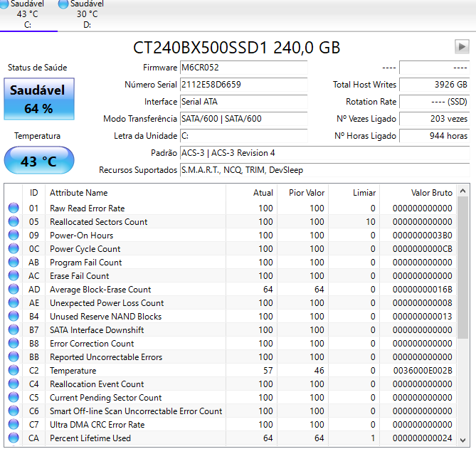
Task: Click the 43 °C temperature button
Action: 39,161
